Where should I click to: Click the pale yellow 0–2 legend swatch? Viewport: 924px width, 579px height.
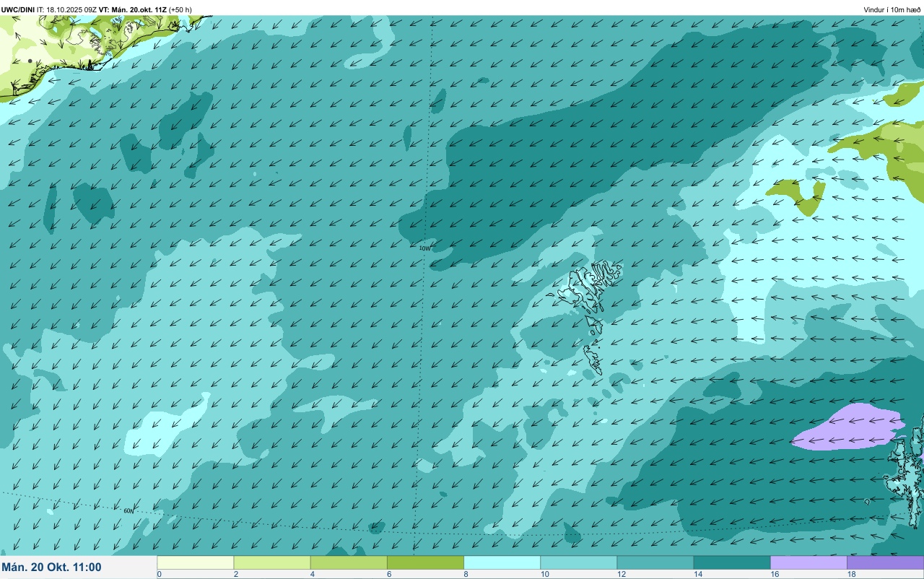tap(196, 562)
